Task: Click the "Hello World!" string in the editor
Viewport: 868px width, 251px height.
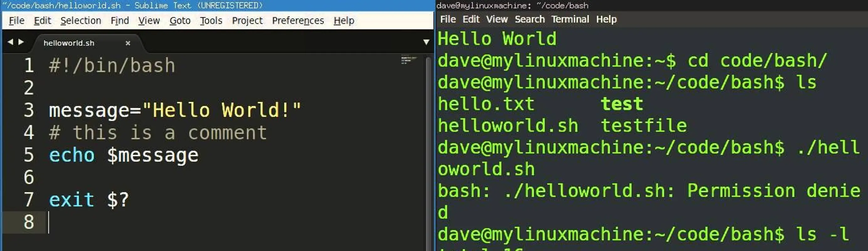Action: click(x=222, y=110)
